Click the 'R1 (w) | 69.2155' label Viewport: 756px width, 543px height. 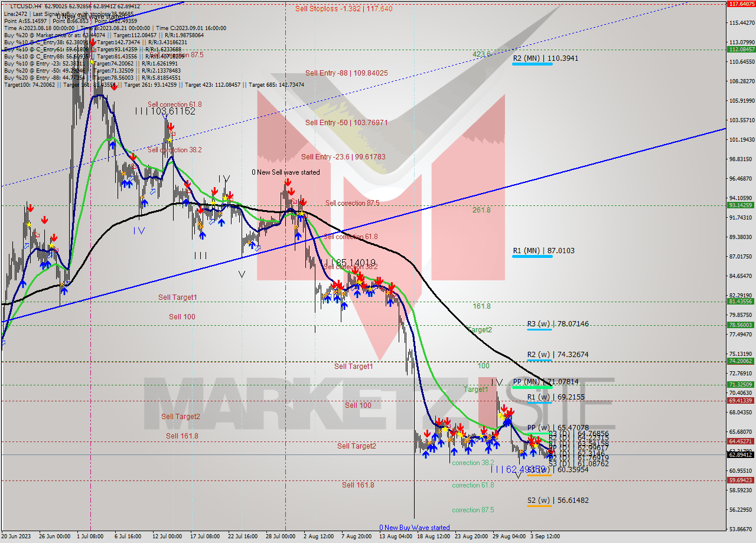point(556,397)
